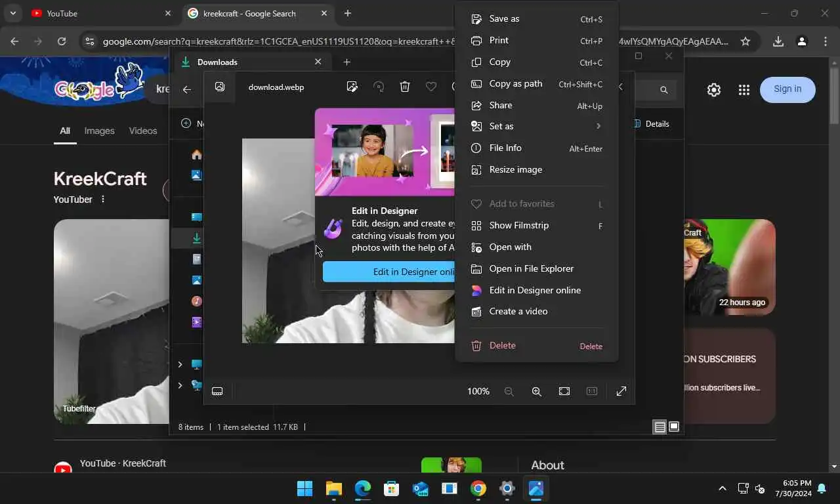Open Google quick settings gear

714,90
